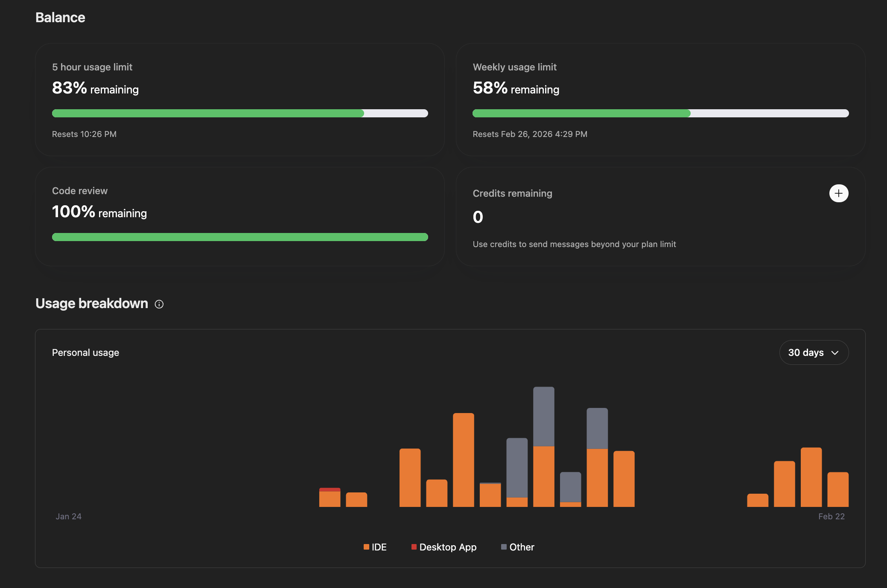Click the Usage breakdown info icon
887x588 pixels.
159,304
